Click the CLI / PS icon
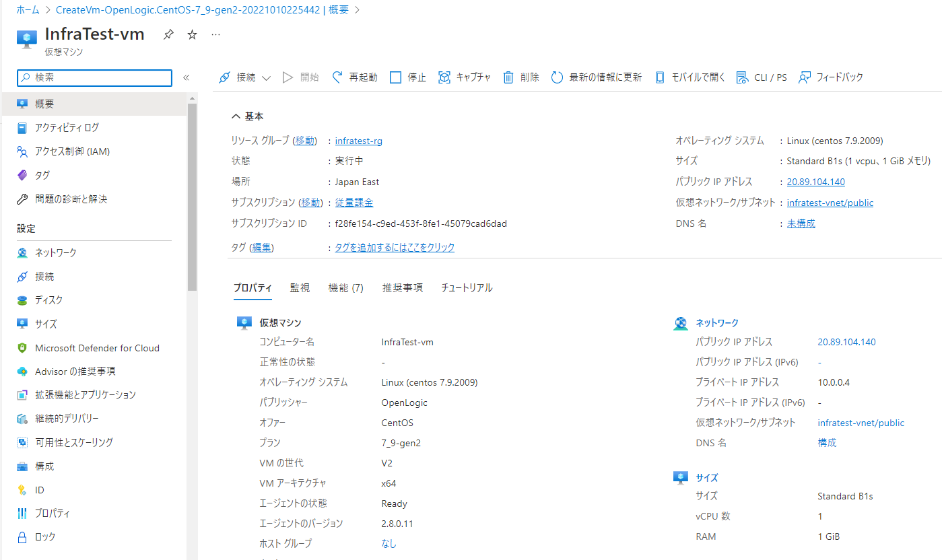942x560 pixels. tap(742, 77)
